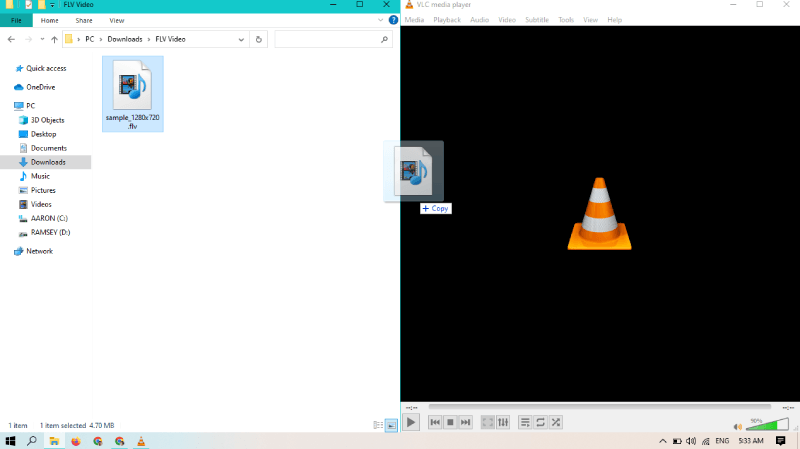
Task: Open address bar history dropdown
Action: point(241,39)
